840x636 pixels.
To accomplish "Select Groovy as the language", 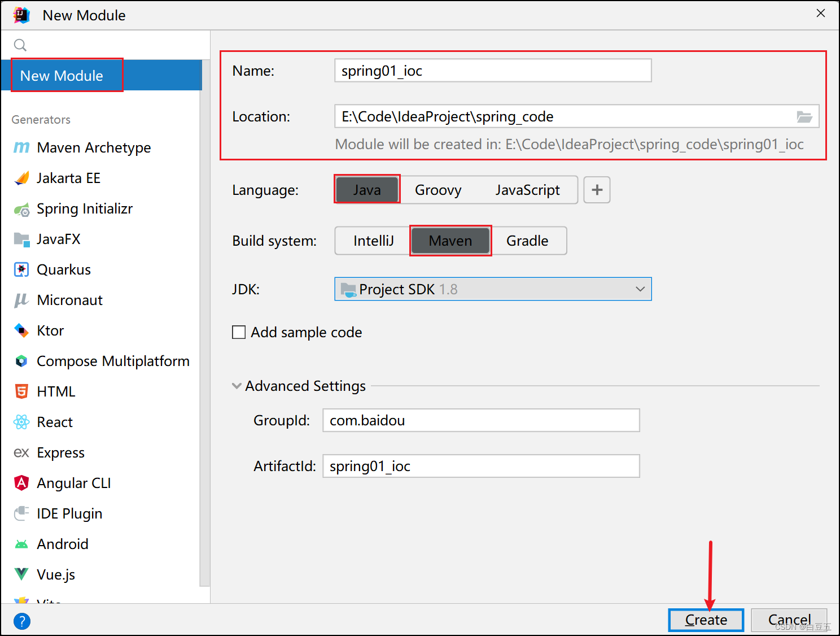I will pos(438,190).
